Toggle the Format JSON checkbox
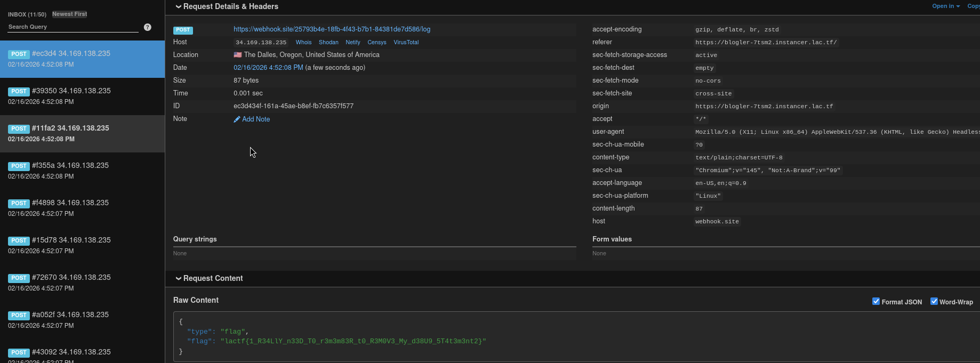Image resolution: width=980 pixels, height=363 pixels. (x=875, y=301)
